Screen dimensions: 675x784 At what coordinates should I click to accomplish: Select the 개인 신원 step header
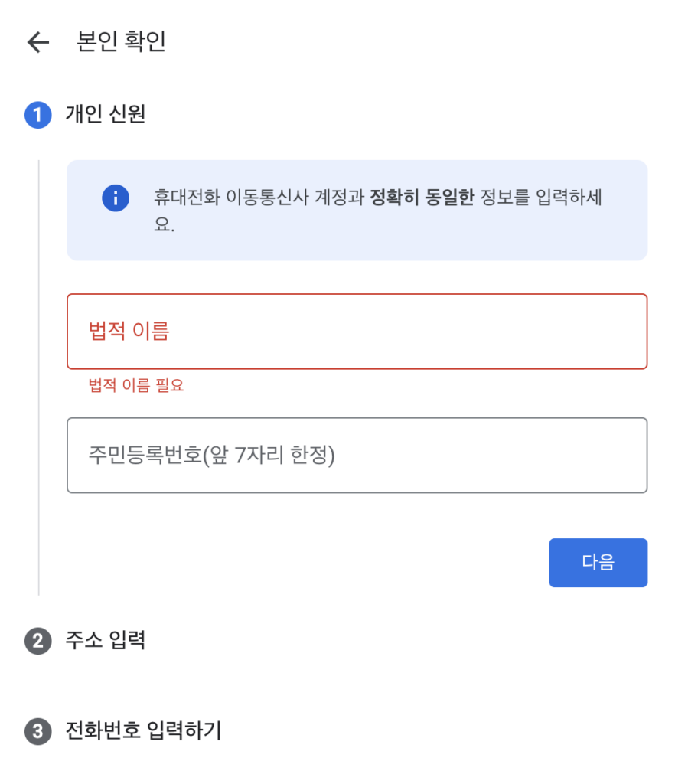[106, 115]
